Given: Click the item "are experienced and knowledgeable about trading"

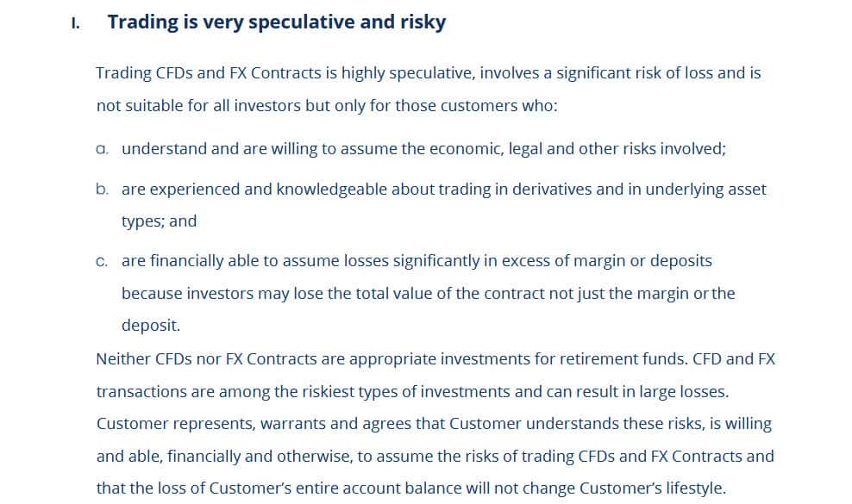Looking at the screenshot, I should (x=443, y=190).
